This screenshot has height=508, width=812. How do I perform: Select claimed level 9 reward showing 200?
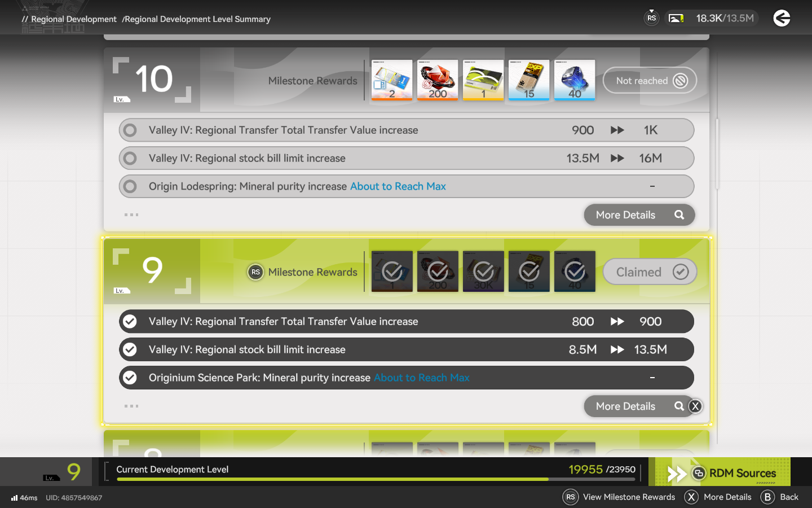click(x=438, y=271)
